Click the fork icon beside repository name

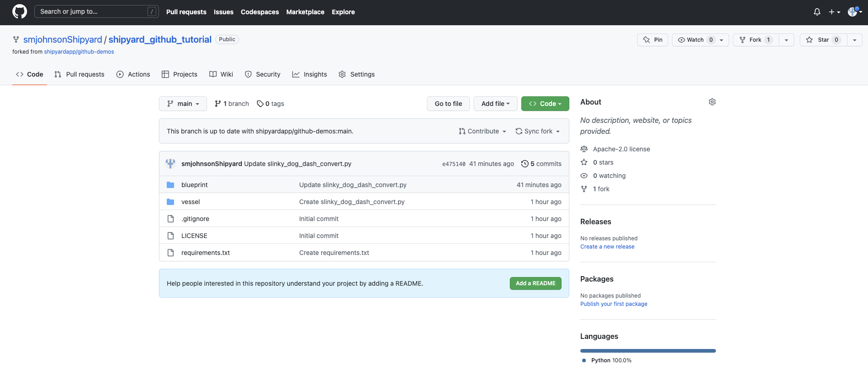[x=16, y=39]
